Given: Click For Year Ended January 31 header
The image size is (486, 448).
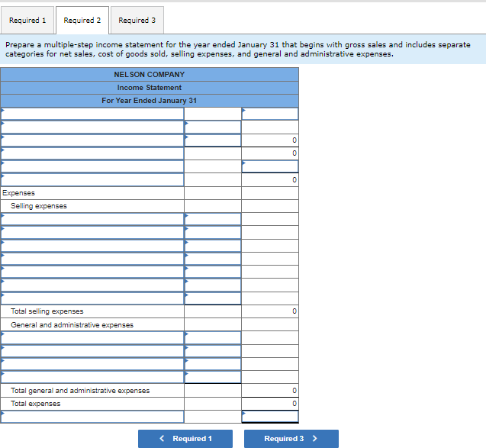Looking at the screenshot, I should point(150,101).
